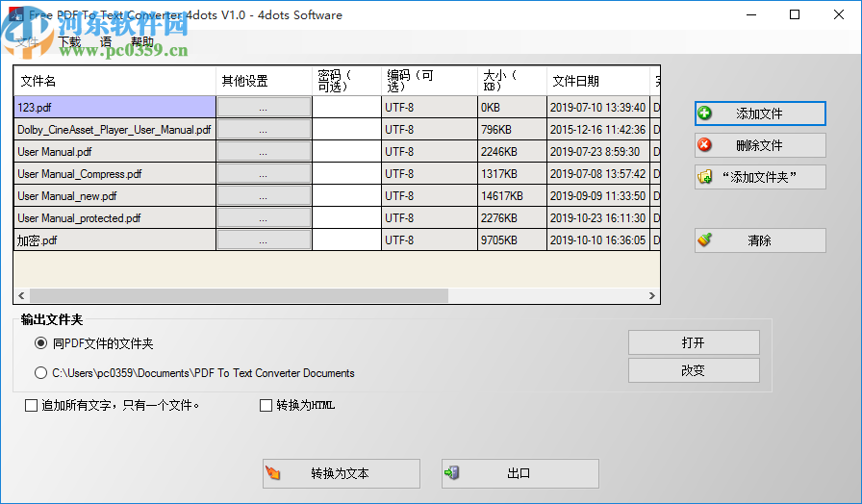Click the add folder icon
The height and width of the screenshot is (504, 862).
tap(704, 177)
